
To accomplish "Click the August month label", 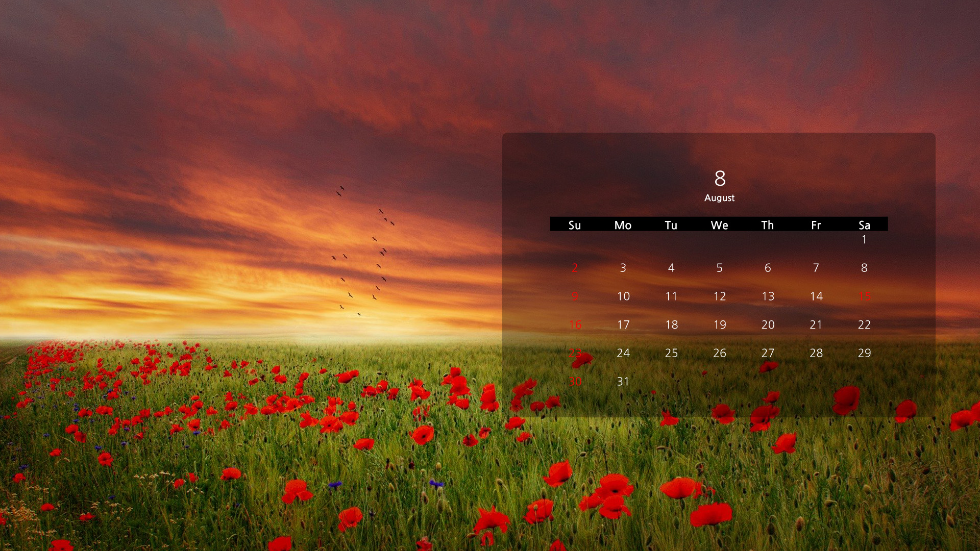I will (719, 198).
